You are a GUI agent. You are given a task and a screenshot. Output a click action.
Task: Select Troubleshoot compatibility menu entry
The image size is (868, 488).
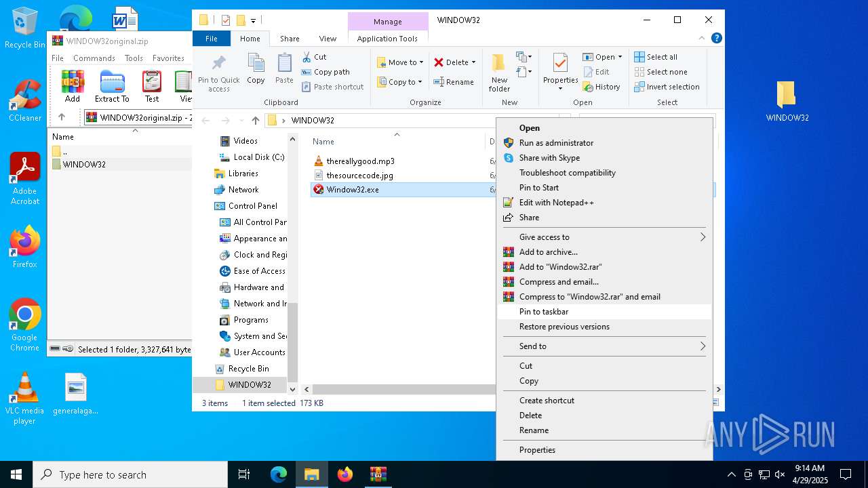[x=605, y=173]
